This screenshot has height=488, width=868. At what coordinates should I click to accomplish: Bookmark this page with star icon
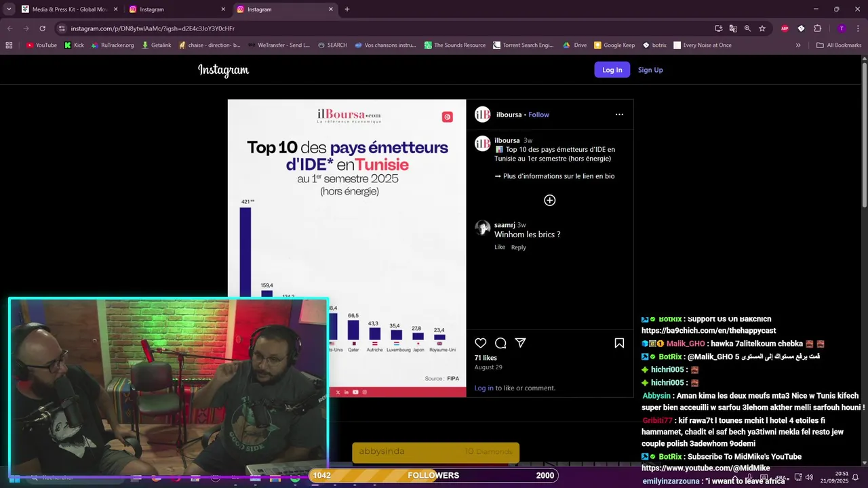coord(762,28)
